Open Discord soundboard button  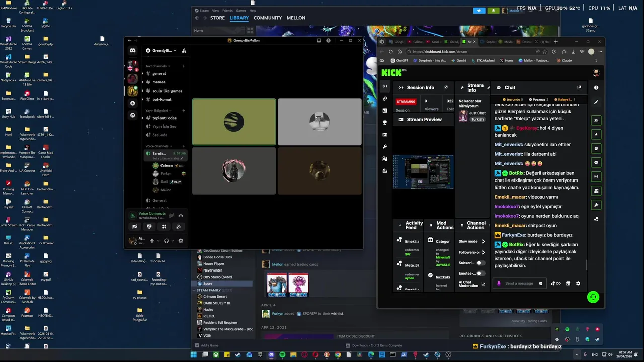click(x=178, y=227)
